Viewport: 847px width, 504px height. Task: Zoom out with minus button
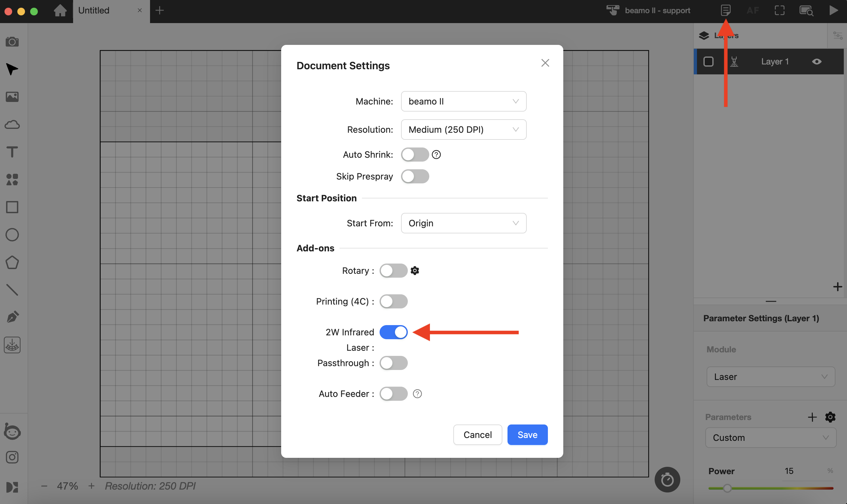point(44,486)
